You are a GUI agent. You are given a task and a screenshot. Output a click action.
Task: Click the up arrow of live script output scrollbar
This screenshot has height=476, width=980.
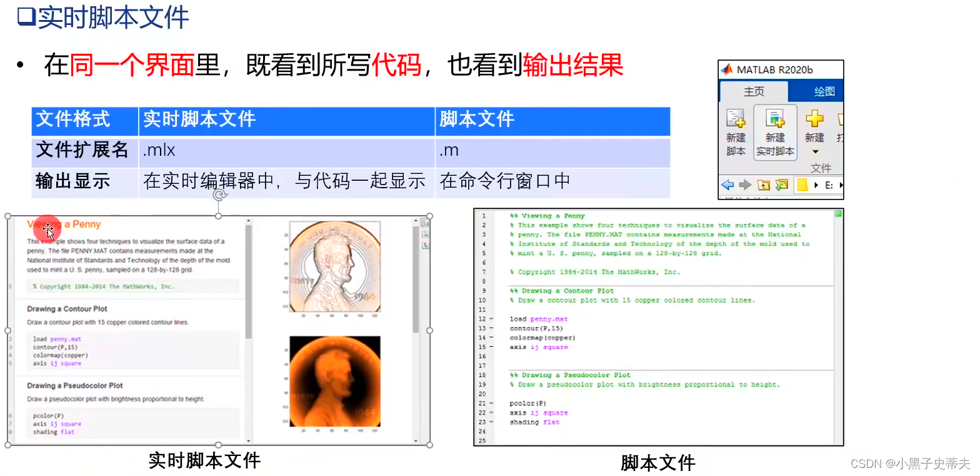click(416, 221)
